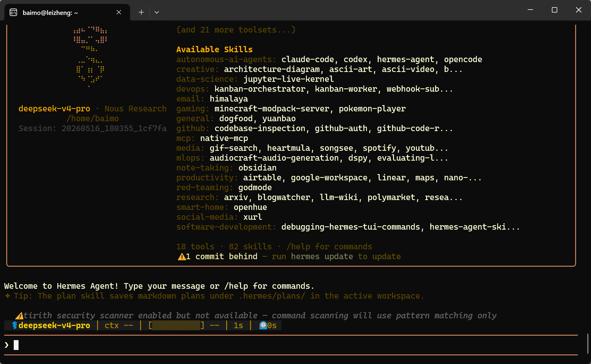Maximize the terminal window

[x=555, y=10]
